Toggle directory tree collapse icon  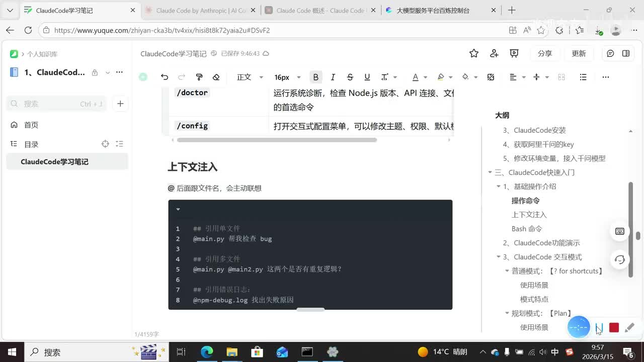pyautogui.click(x=119, y=144)
